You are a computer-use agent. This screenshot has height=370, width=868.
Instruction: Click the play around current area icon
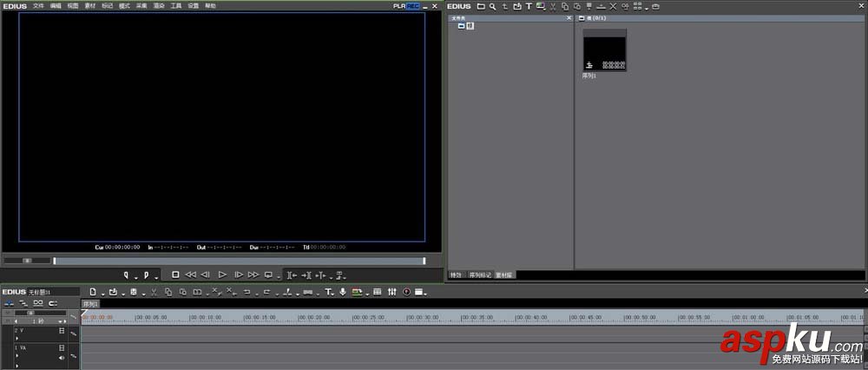coord(320,274)
